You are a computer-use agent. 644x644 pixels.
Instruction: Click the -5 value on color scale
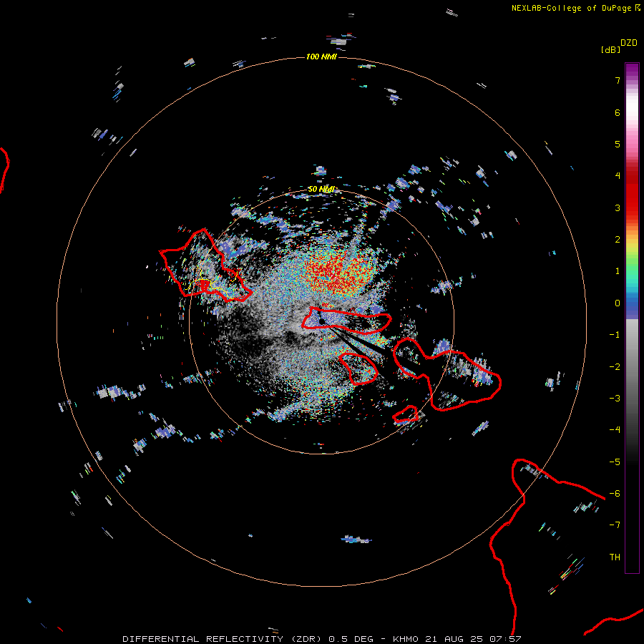[x=615, y=462]
